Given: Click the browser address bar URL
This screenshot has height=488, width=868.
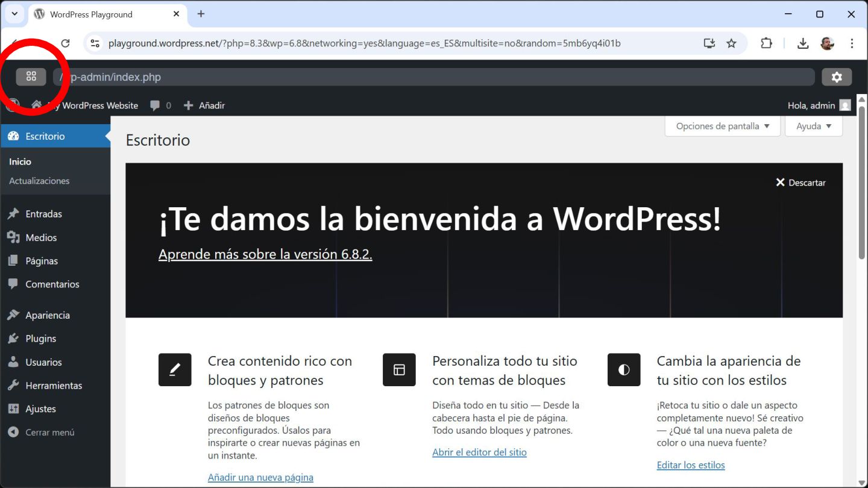Looking at the screenshot, I should (365, 43).
